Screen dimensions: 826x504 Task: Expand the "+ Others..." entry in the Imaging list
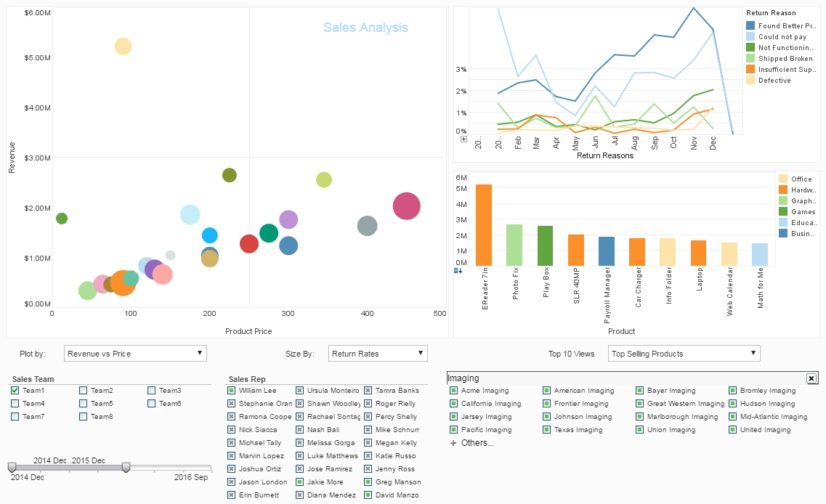471,442
